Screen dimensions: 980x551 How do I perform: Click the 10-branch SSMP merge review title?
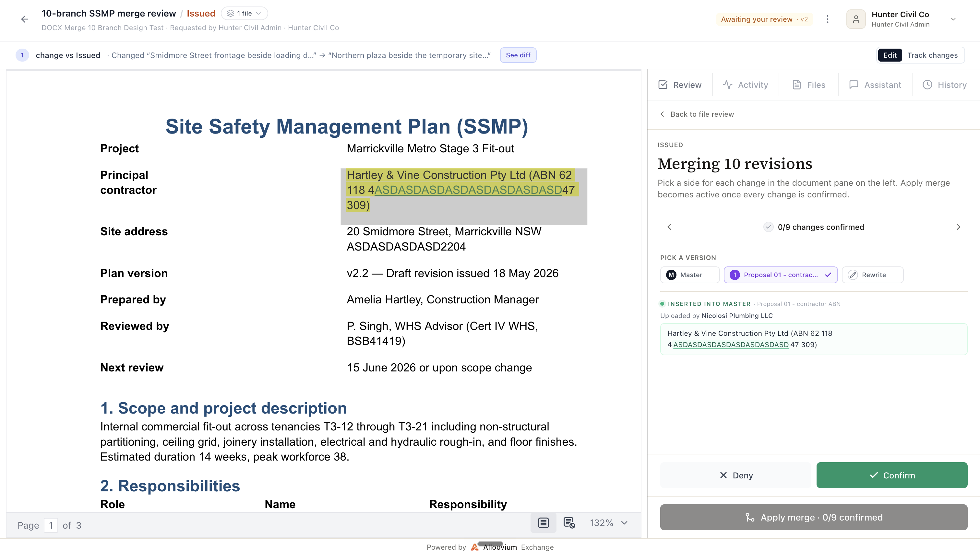[109, 13]
